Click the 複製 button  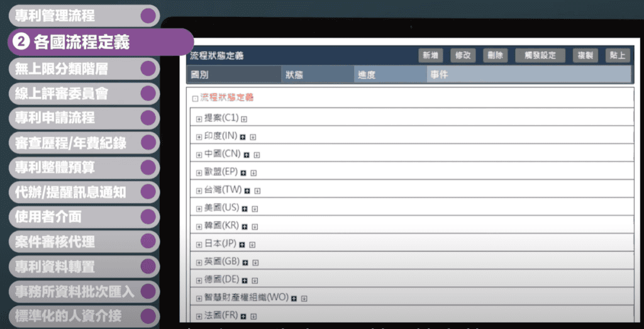pyautogui.click(x=585, y=55)
